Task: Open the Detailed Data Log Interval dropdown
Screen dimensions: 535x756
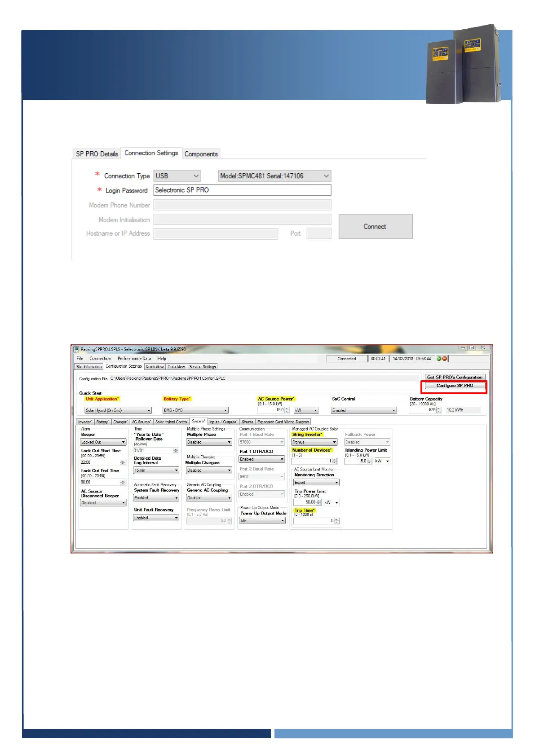Action: coord(156,470)
